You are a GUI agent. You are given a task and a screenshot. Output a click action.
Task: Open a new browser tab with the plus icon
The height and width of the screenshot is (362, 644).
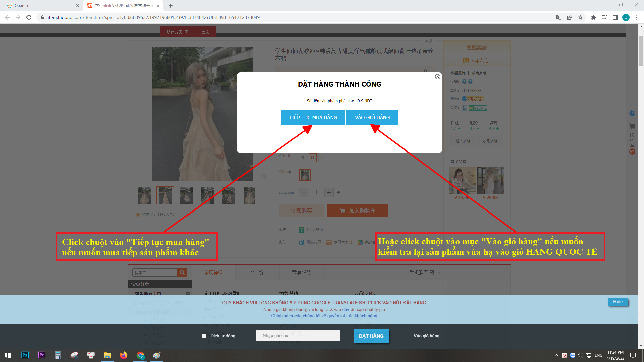point(171,6)
